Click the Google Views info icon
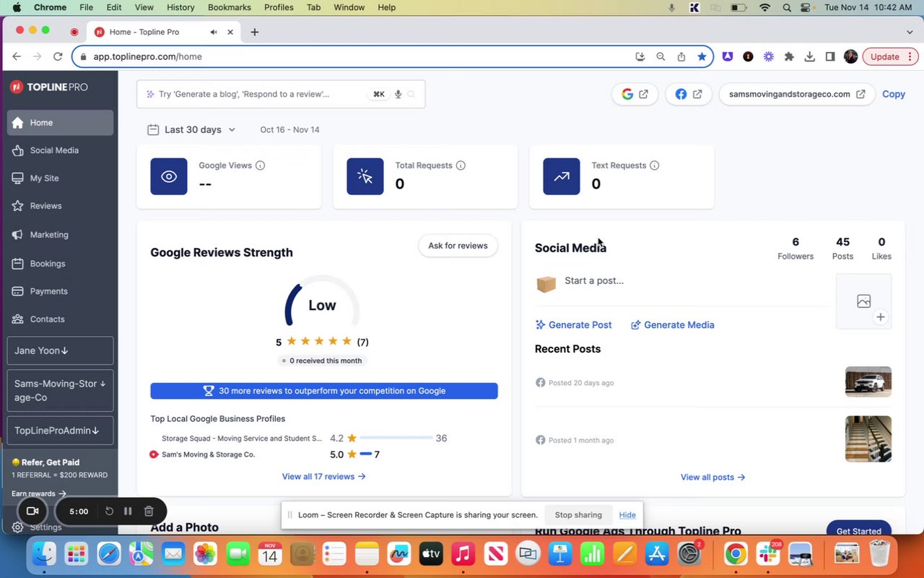This screenshot has height=578, width=924. pos(260,165)
